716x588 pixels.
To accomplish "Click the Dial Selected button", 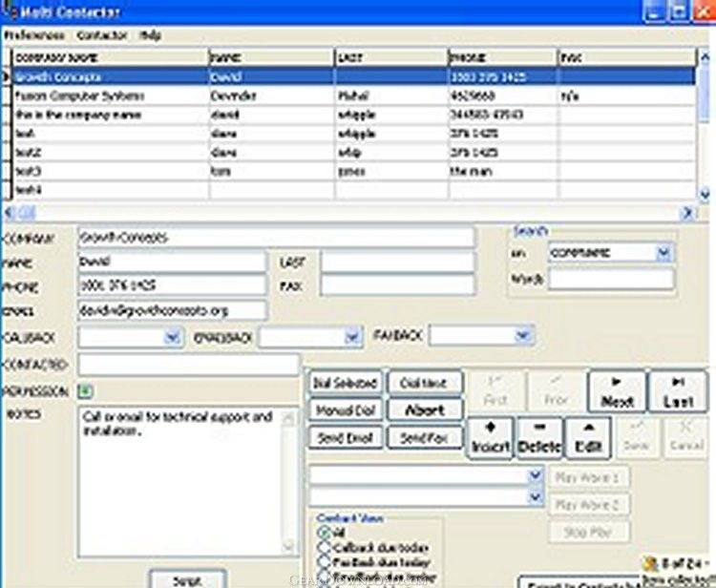I will click(x=345, y=383).
